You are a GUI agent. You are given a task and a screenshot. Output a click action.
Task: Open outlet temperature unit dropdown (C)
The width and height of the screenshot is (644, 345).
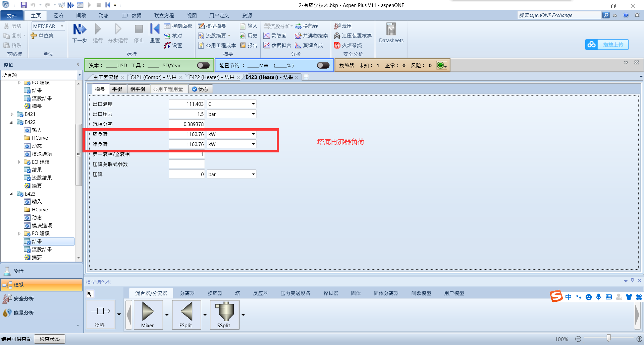pyautogui.click(x=253, y=104)
